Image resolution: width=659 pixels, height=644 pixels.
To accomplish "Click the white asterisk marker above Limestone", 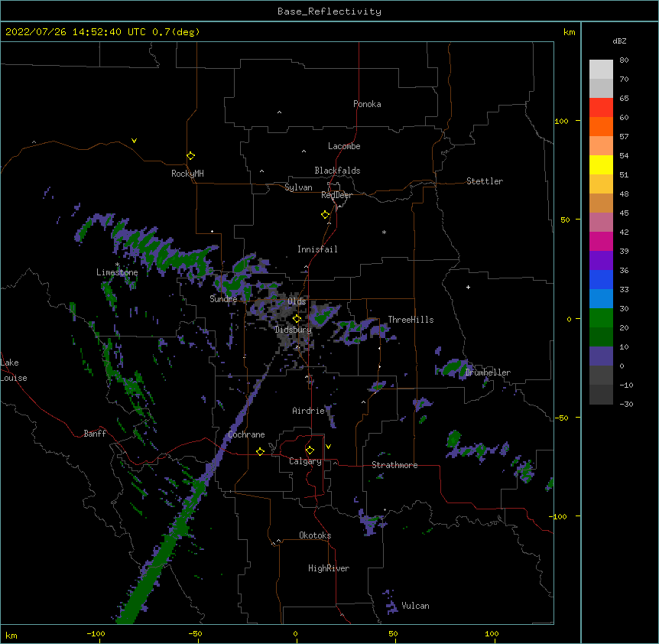I will tap(117, 265).
